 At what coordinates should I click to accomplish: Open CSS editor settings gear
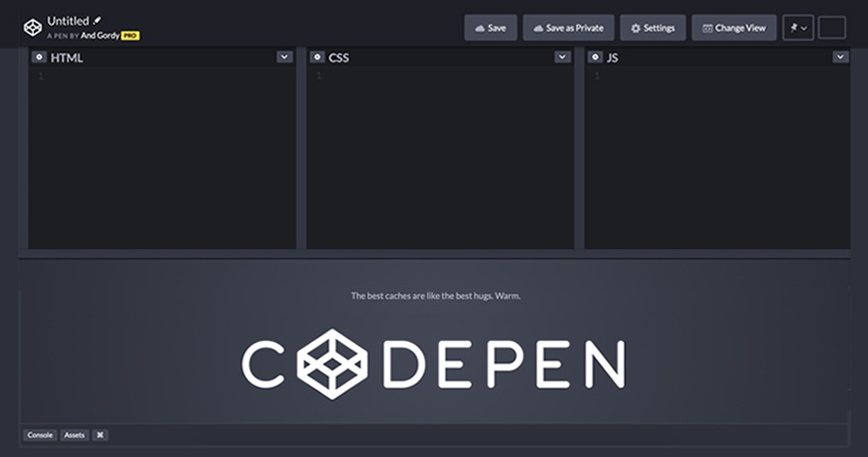click(316, 57)
